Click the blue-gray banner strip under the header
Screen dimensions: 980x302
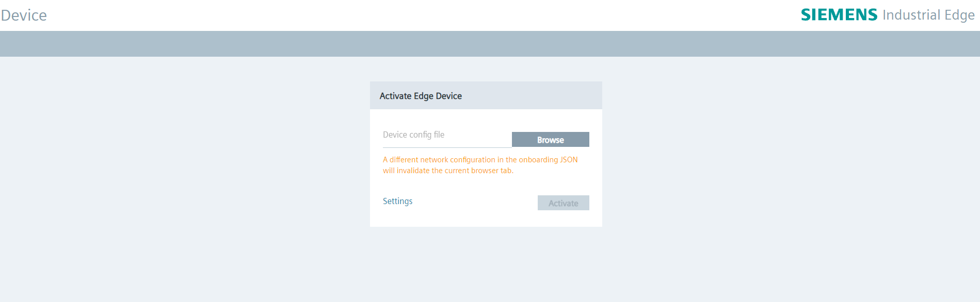(x=490, y=44)
